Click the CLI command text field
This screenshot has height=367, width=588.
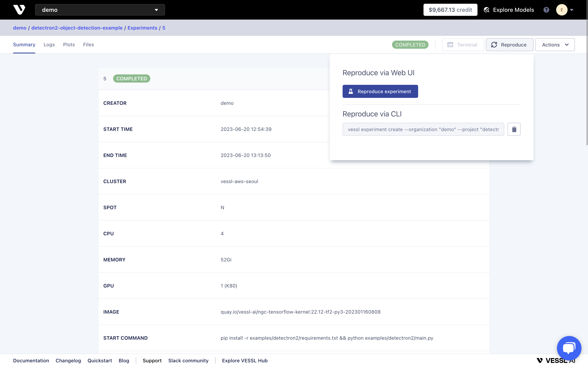point(423,129)
